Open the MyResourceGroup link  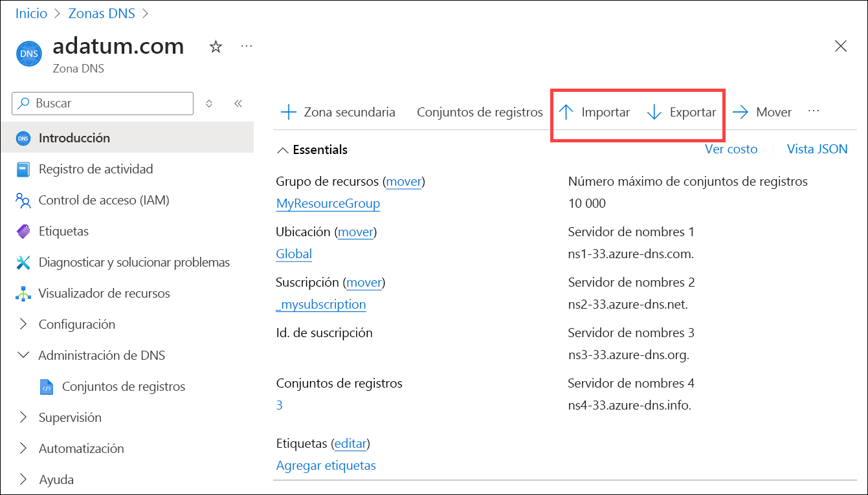(x=328, y=203)
